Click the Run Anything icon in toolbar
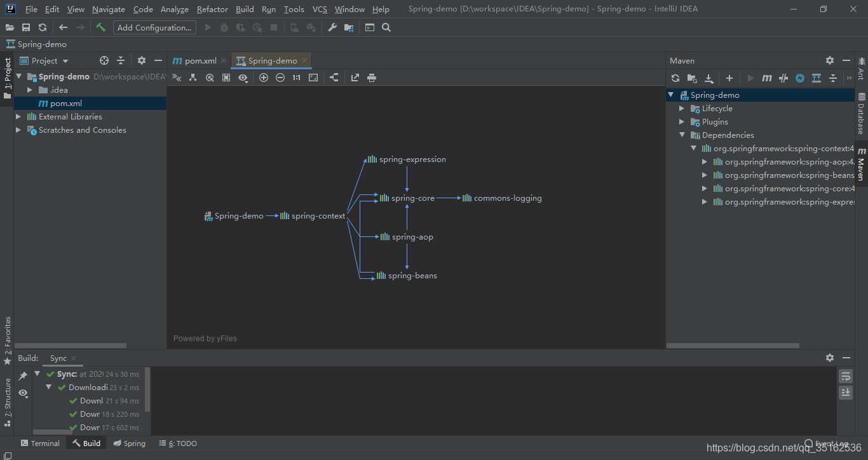 click(370, 27)
